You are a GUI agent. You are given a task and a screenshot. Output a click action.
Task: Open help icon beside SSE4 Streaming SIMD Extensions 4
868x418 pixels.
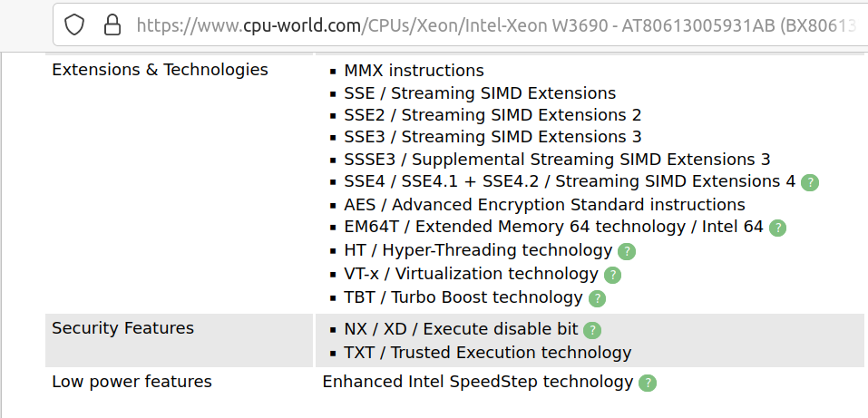pos(810,182)
